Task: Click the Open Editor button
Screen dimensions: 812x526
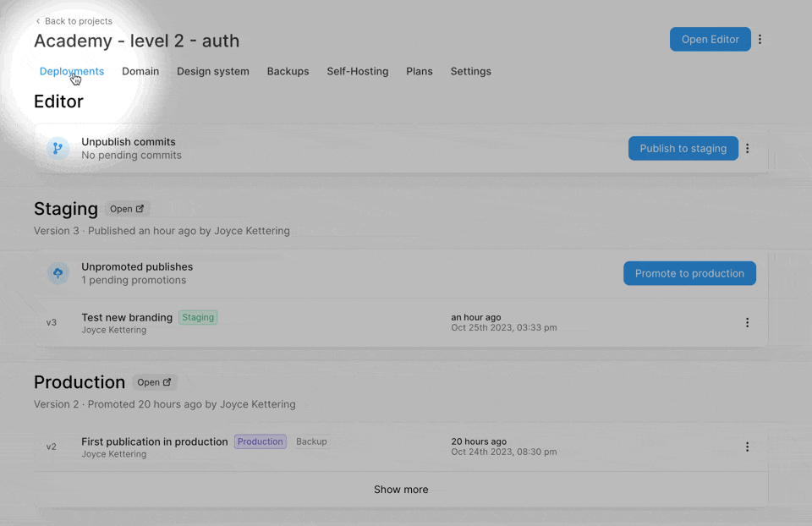Action: click(710, 40)
